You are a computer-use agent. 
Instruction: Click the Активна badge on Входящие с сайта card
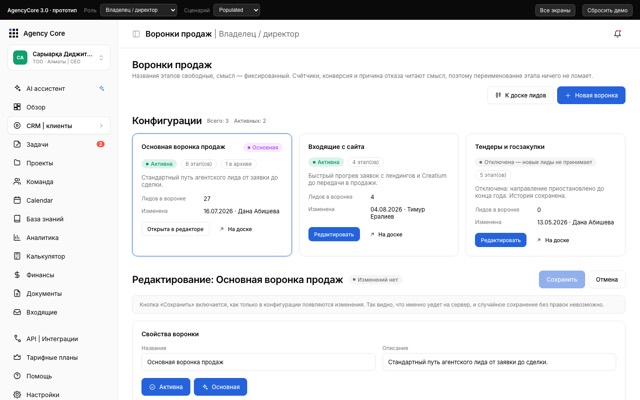click(326, 162)
